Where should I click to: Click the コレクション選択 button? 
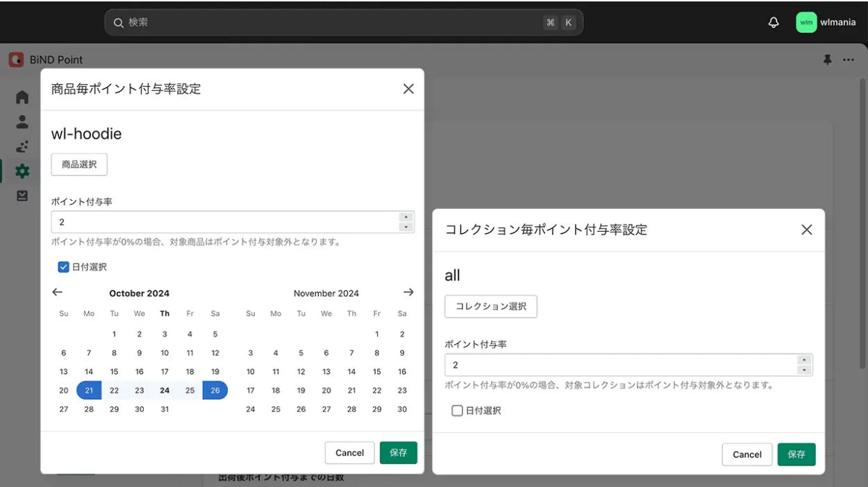coord(491,306)
